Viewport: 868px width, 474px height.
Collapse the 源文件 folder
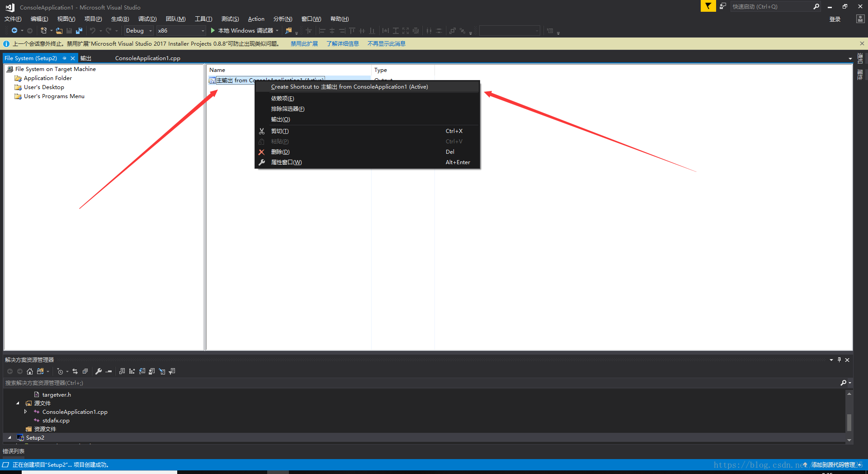click(18, 403)
